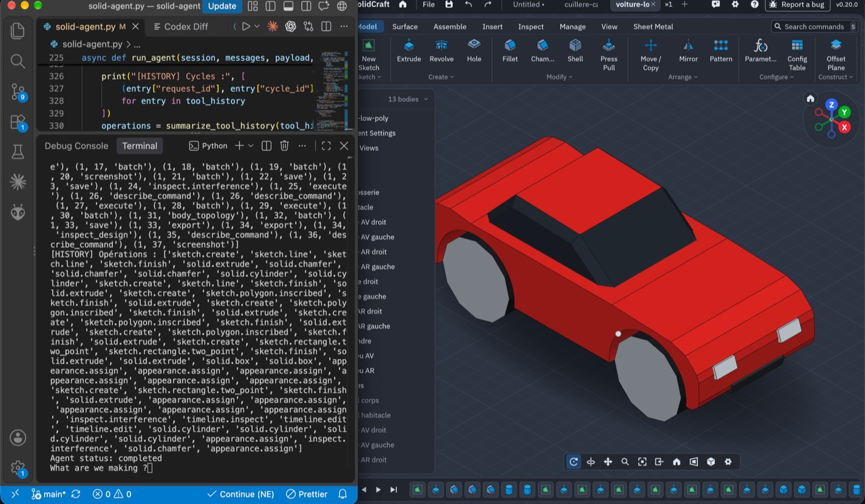This screenshot has width=865, height=504.
Task: Switch to the cuillere-ca document tab
Action: coord(581,5)
